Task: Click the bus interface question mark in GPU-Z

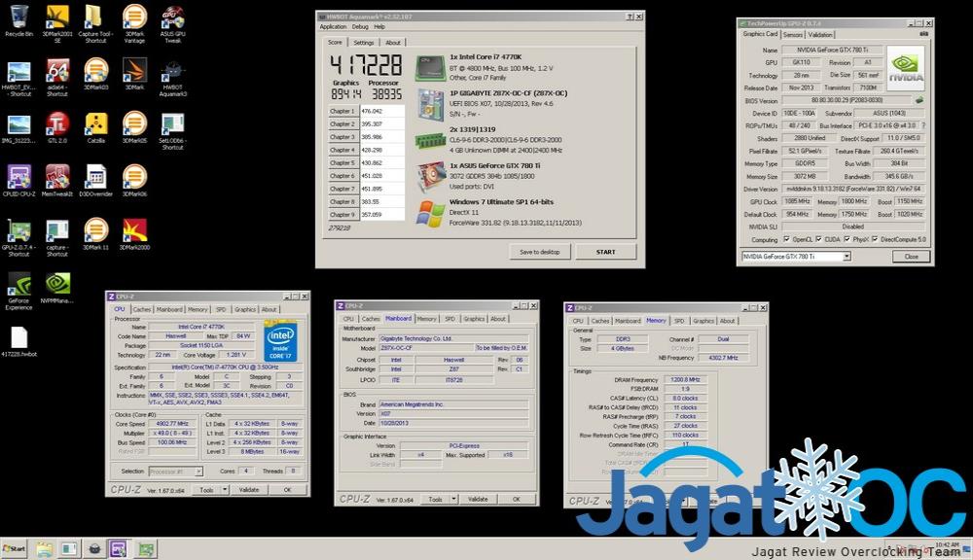Action: tap(923, 125)
